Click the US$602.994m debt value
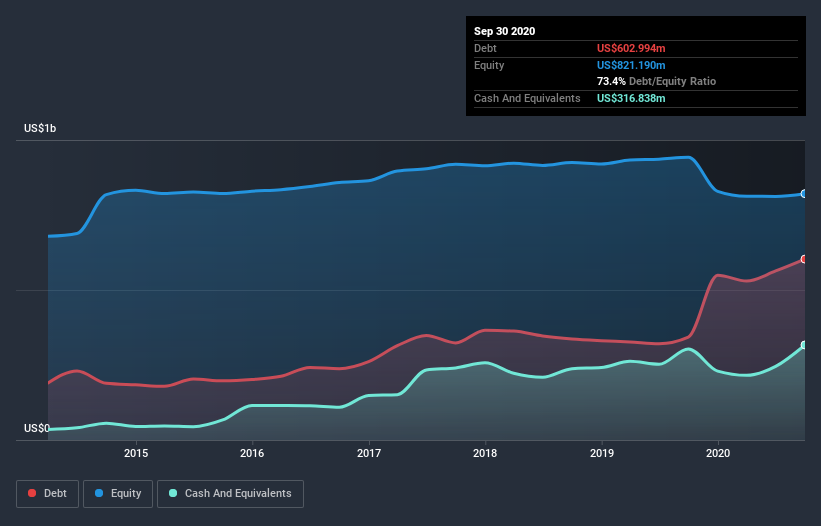 631,48
